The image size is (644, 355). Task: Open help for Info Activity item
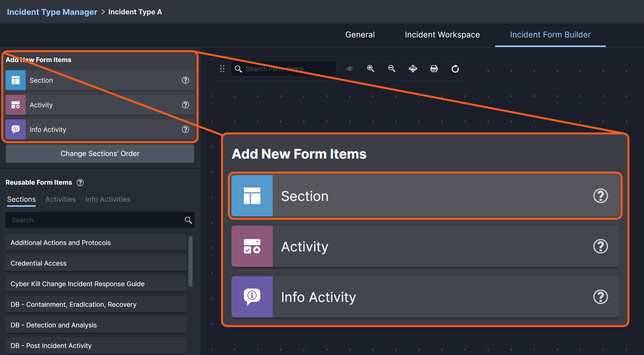[185, 129]
